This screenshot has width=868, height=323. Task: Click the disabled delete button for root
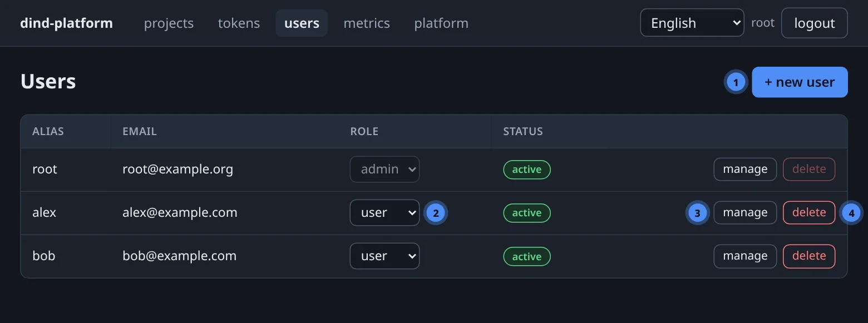coord(809,169)
